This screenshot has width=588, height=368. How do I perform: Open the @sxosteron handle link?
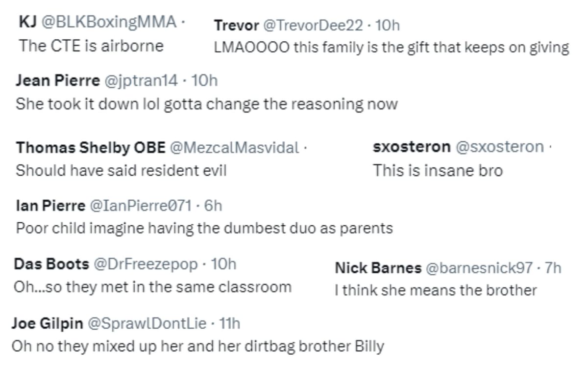click(500, 146)
